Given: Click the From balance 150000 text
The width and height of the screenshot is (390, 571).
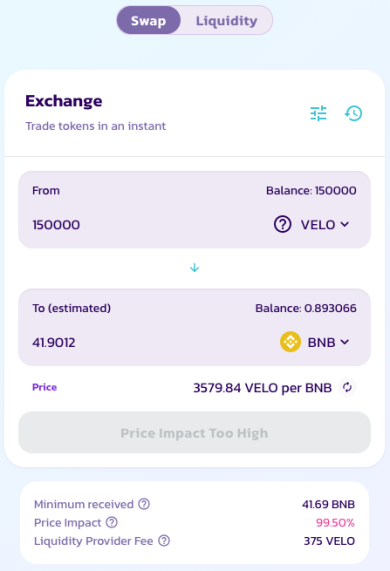Looking at the screenshot, I should [311, 190].
